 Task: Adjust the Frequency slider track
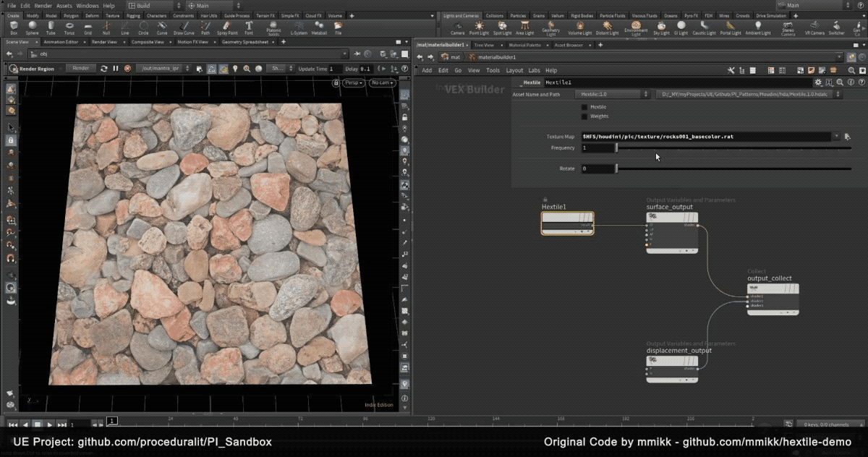click(x=732, y=148)
